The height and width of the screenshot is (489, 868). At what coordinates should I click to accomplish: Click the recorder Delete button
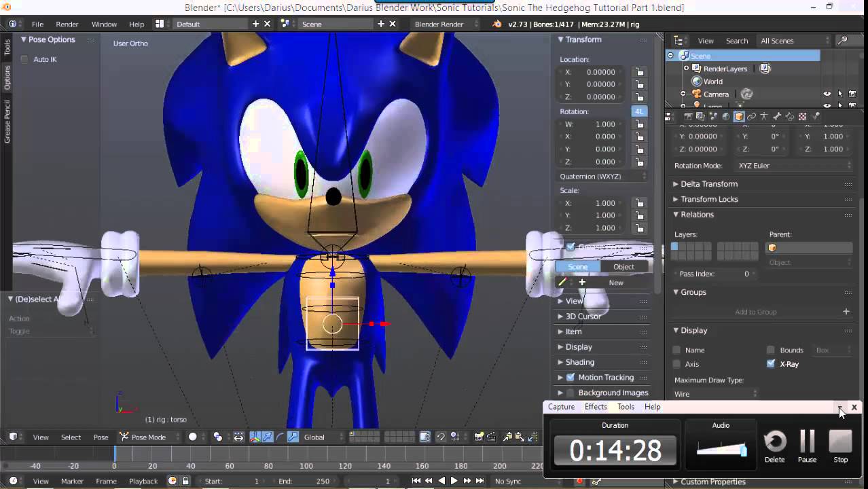pyautogui.click(x=774, y=446)
